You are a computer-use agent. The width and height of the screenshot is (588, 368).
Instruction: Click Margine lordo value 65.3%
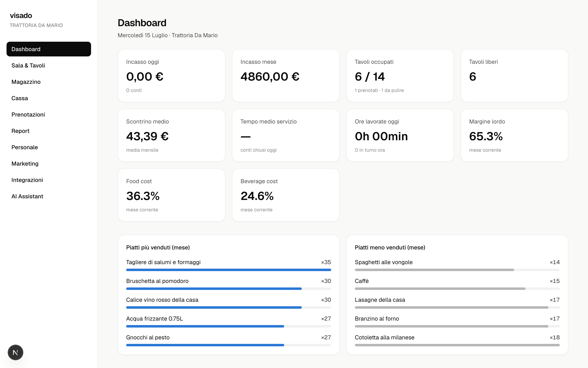click(486, 136)
